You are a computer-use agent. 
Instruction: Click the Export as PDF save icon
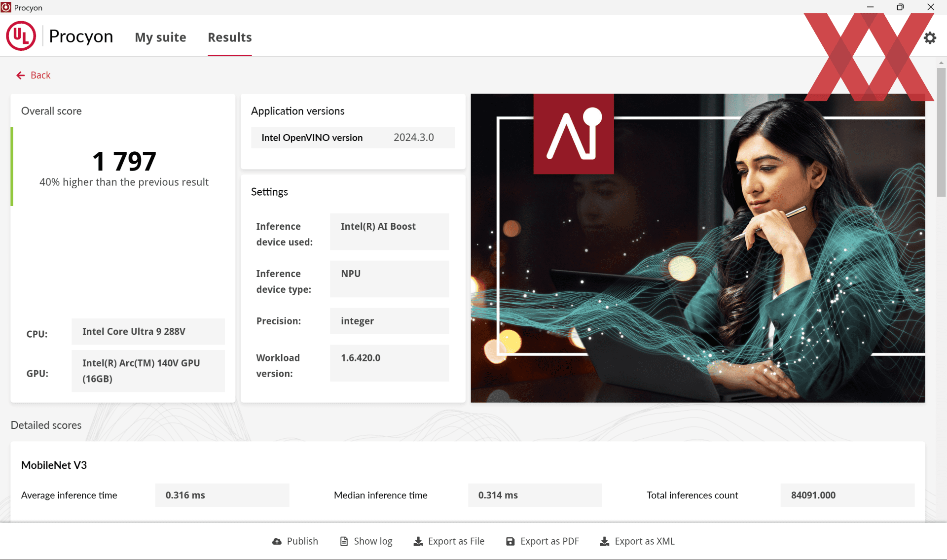(510, 541)
